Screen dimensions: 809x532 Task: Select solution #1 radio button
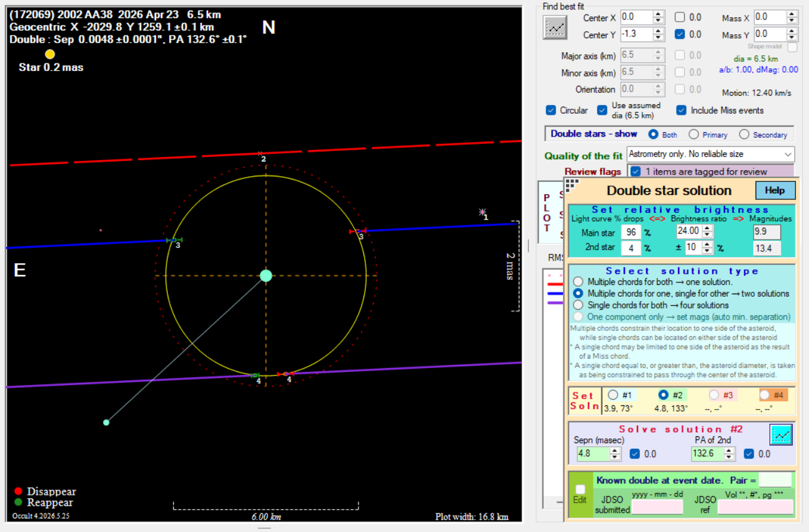613,395
